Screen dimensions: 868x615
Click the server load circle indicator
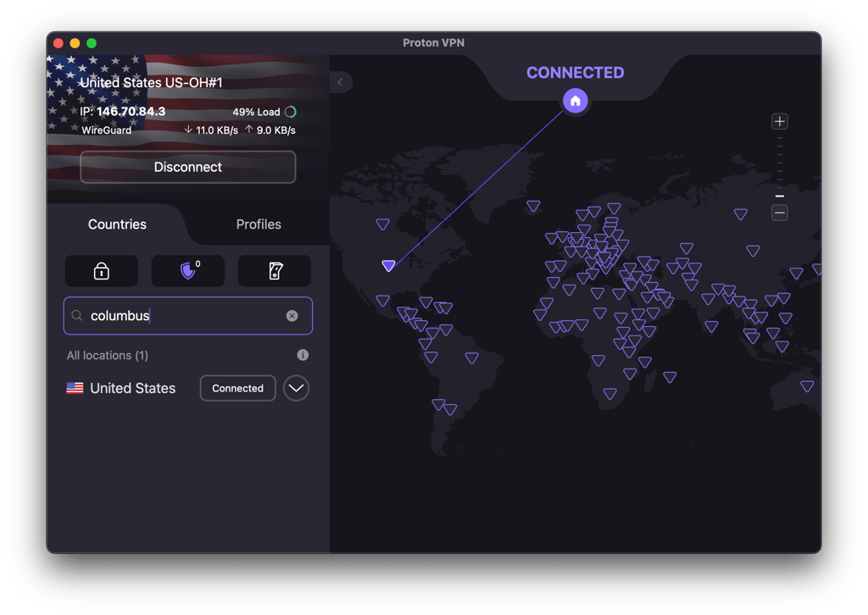pyautogui.click(x=291, y=112)
